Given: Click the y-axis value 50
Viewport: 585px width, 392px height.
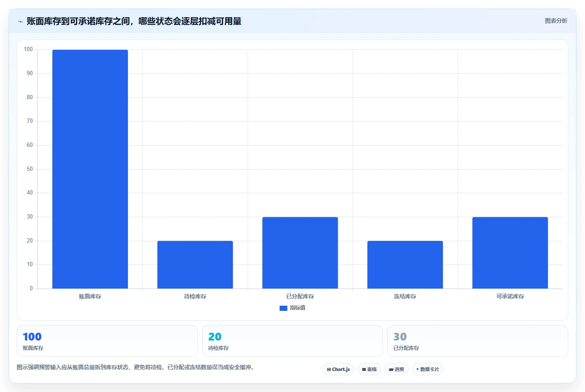Looking at the screenshot, I should (x=30, y=169).
